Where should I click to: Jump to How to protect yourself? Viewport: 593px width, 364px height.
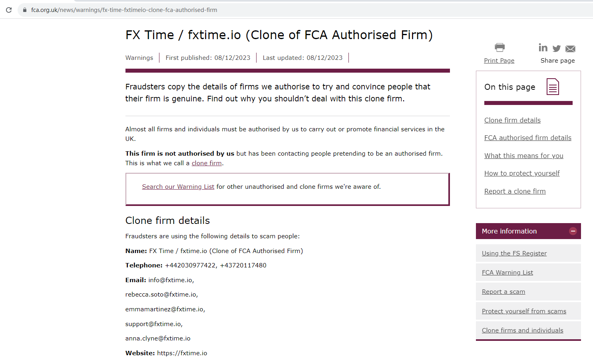click(522, 173)
